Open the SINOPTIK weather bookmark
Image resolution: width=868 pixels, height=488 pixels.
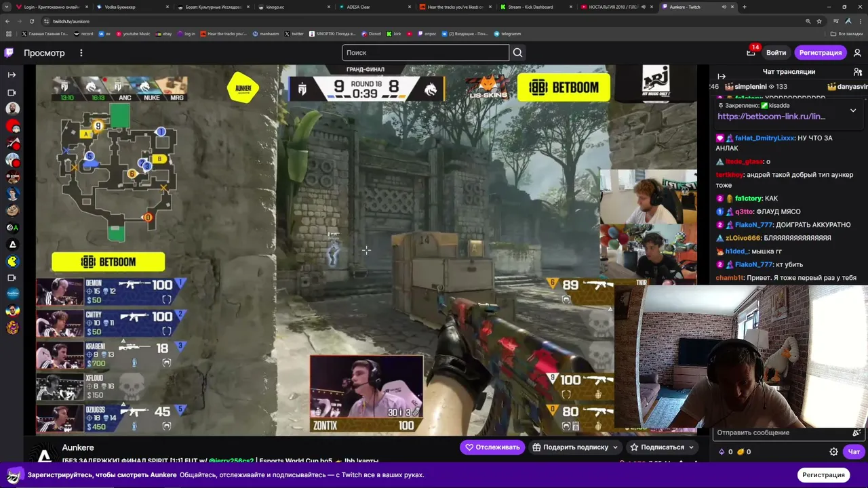pos(332,34)
